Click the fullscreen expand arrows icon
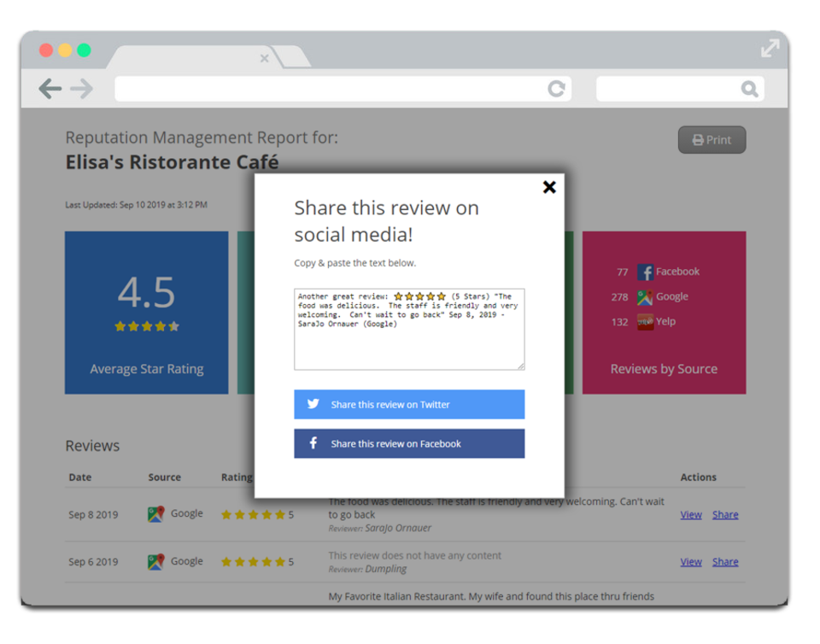Image resolution: width=820 pixels, height=644 pixels. point(770,48)
